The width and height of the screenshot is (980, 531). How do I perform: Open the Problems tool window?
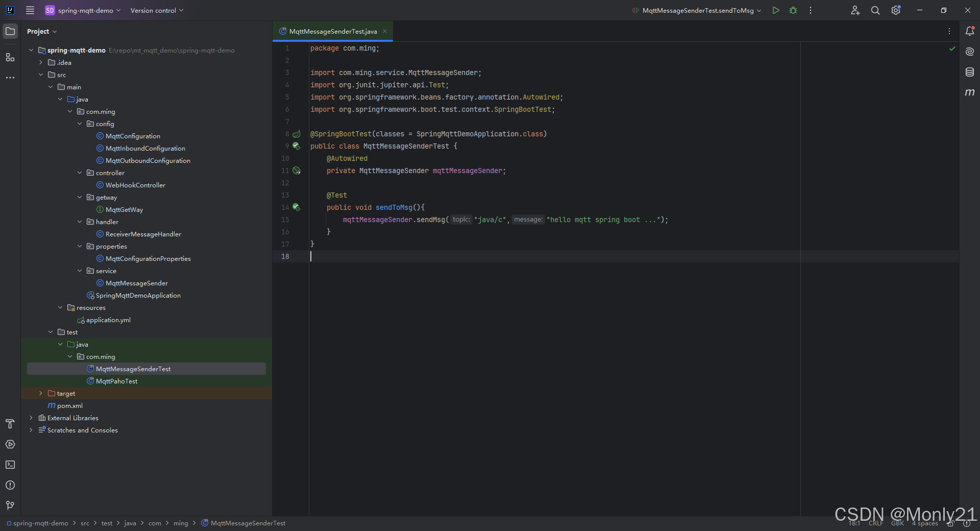click(x=10, y=485)
